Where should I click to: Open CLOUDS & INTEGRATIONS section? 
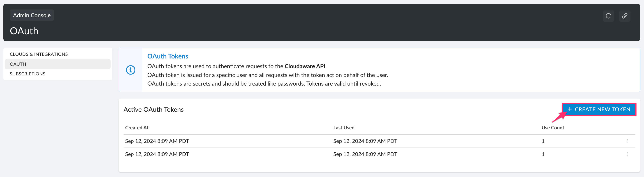pos(39,54)
